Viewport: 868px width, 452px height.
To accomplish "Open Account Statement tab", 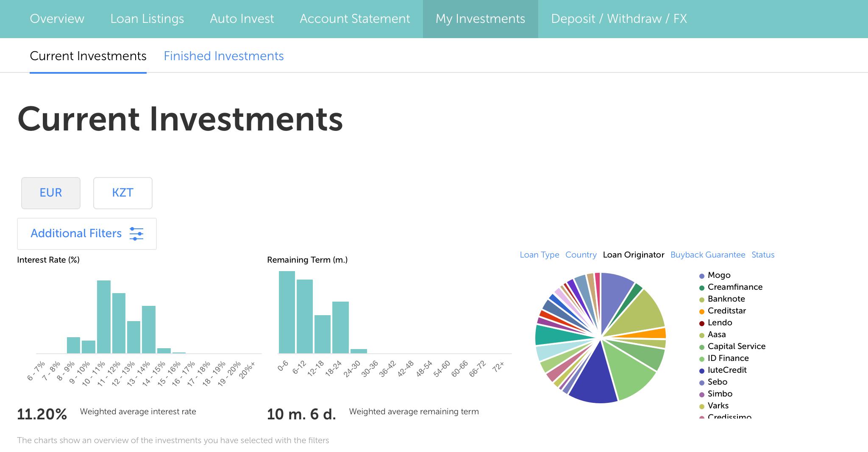I will pyautogui.click(x=355, y=19).
